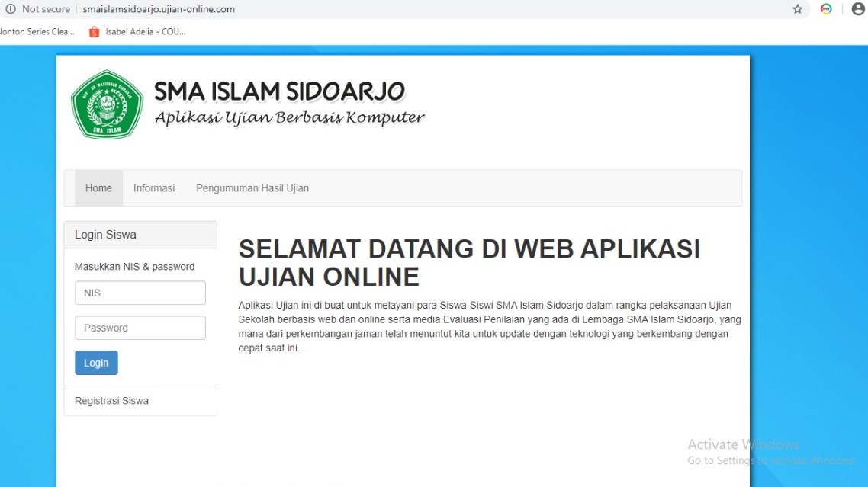Open the Jonton Series bookmark
This screenshot has height=487, width=868.
coord(37,31)
